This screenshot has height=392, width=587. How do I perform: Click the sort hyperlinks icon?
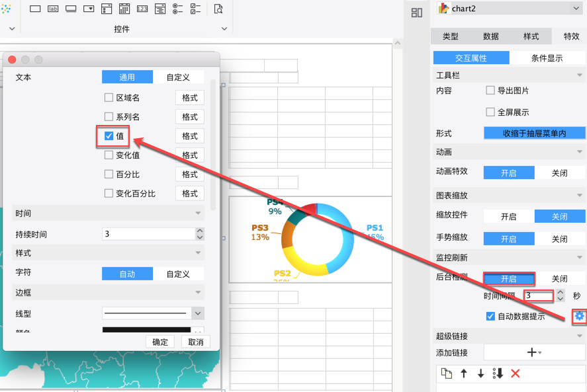498,373
